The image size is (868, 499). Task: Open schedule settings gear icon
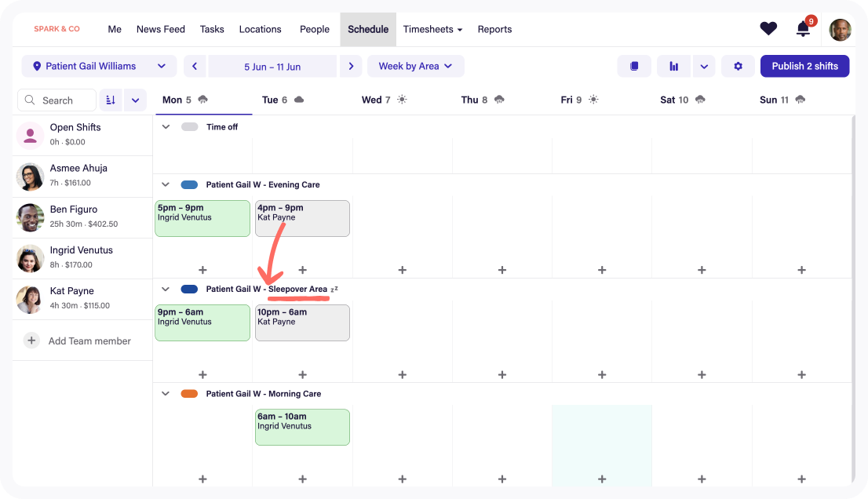coord(738,67)
